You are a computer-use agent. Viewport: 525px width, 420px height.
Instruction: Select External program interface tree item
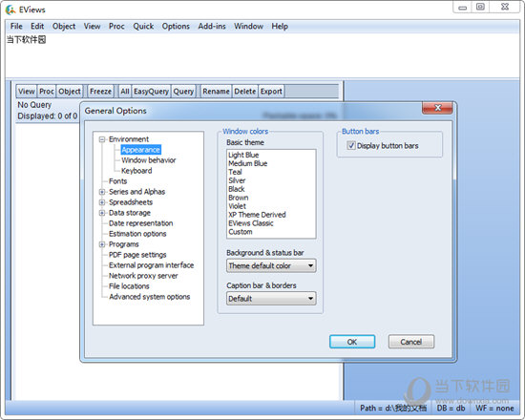coord(152,265)
